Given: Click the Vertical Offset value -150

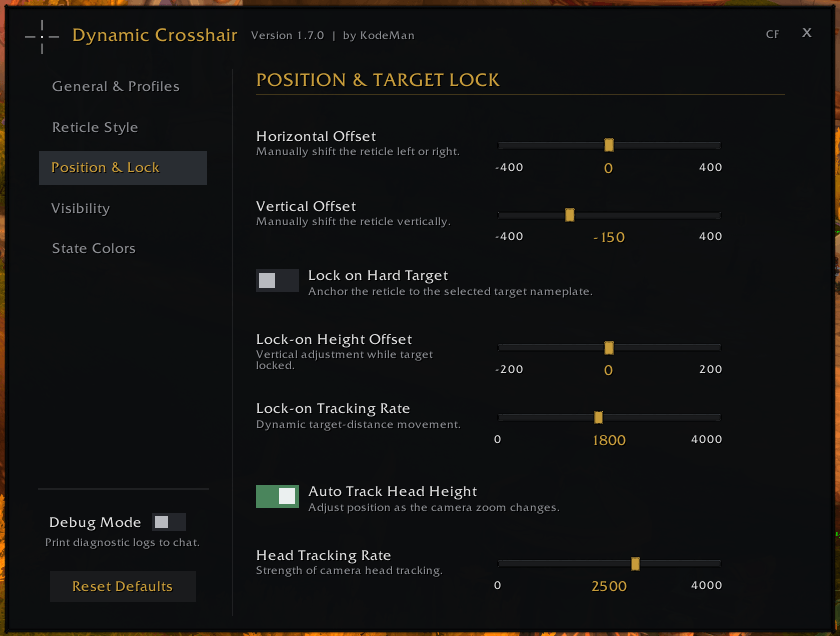Looking at the screenshot, I should (x=609, y=237).
